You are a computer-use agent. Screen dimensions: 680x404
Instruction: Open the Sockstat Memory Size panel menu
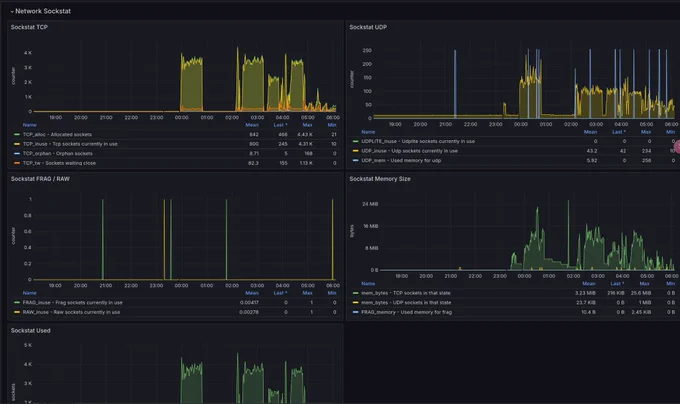[x=380, y=179]
